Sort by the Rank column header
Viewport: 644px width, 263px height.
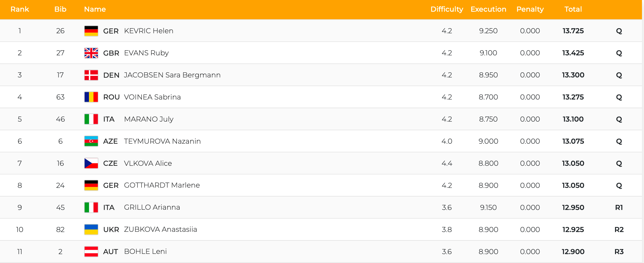[20, 9]
